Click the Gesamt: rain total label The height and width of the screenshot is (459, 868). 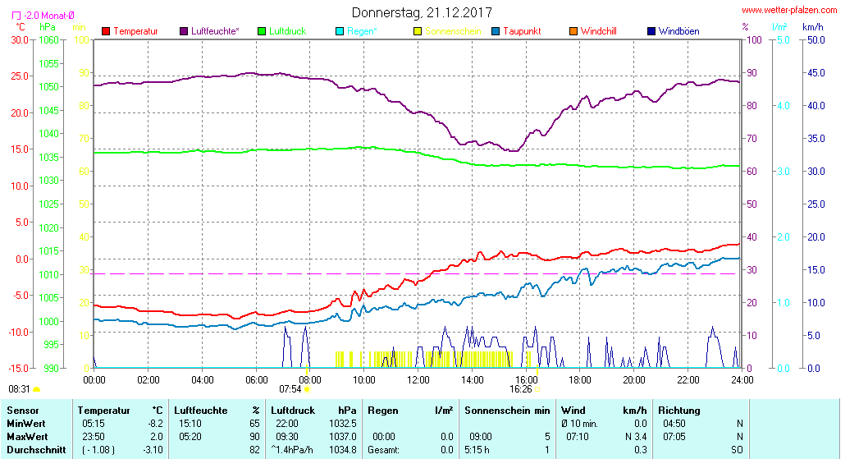pyautogui.click(x=383, y=450)
